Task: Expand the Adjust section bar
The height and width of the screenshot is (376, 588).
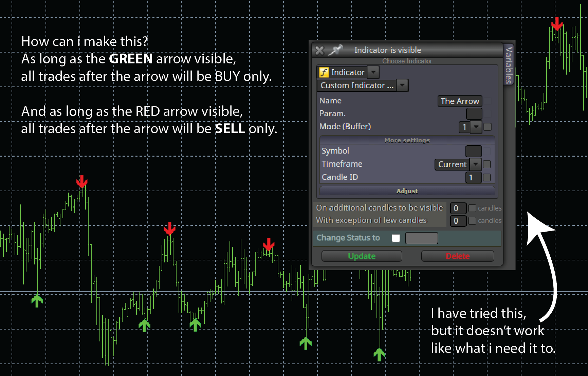Action: tap(407, 191)
